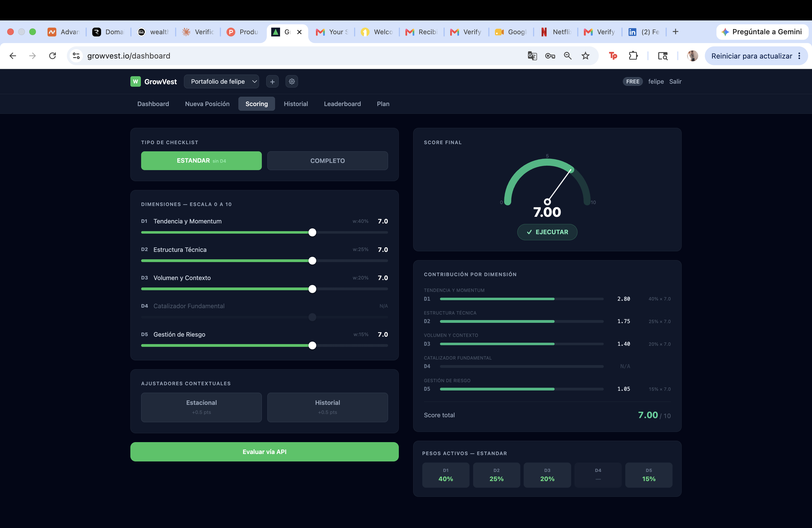Open a new browser tab
This screenshot has width=812, height=528.
pyautogui.click(x=675, y=32)
